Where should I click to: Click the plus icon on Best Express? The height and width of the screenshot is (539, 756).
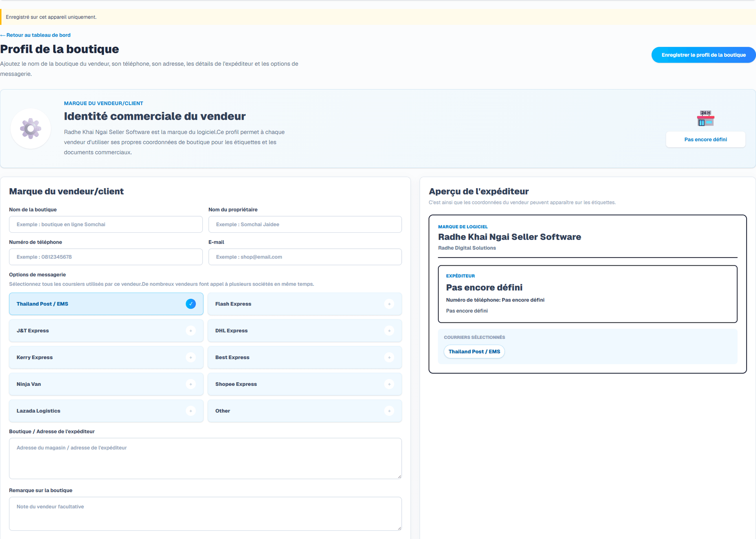point(389,357)
